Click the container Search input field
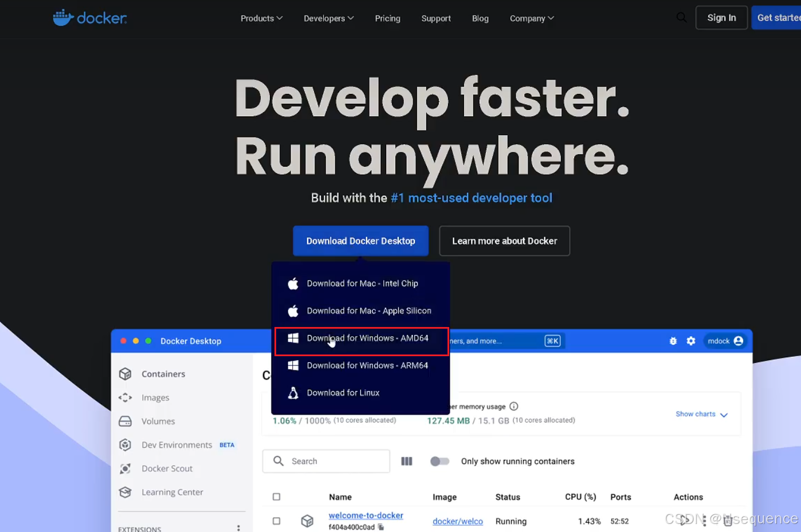Screen dimensions: 801x532 pos(327,461)
